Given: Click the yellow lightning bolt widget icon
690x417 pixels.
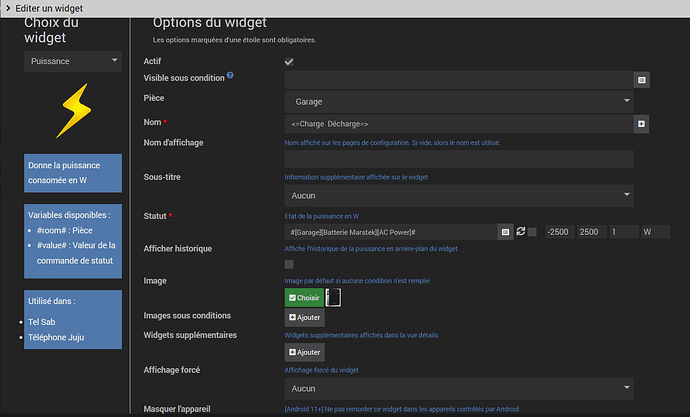Looking at the screenshot, I should [73, 111].
